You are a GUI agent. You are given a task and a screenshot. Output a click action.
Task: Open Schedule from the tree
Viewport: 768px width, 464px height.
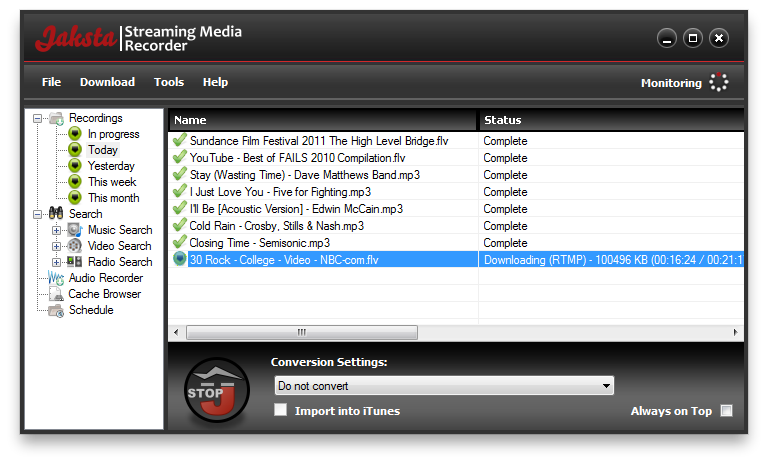coord(91,310)
